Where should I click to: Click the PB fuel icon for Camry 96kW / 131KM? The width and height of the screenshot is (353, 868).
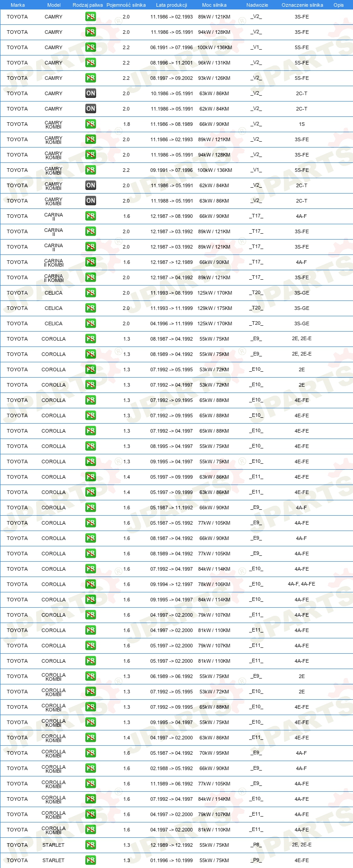pyautogui.click(x=91, y=63)
